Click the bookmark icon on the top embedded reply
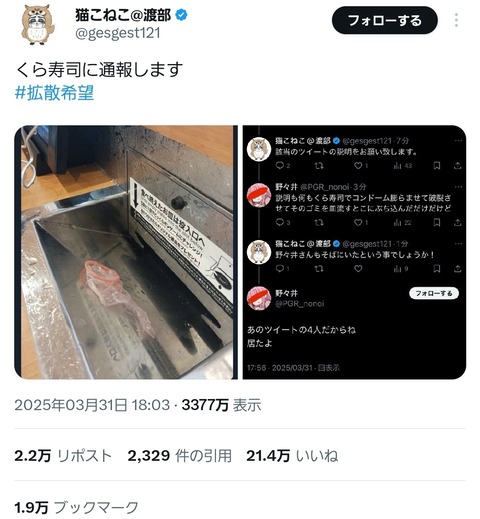480x519 pixels. [437, 165]
